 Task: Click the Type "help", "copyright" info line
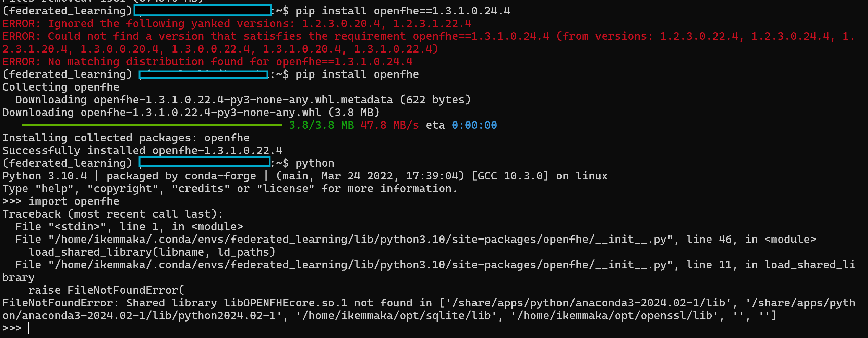pyautogui.click(x=230, y=189)
